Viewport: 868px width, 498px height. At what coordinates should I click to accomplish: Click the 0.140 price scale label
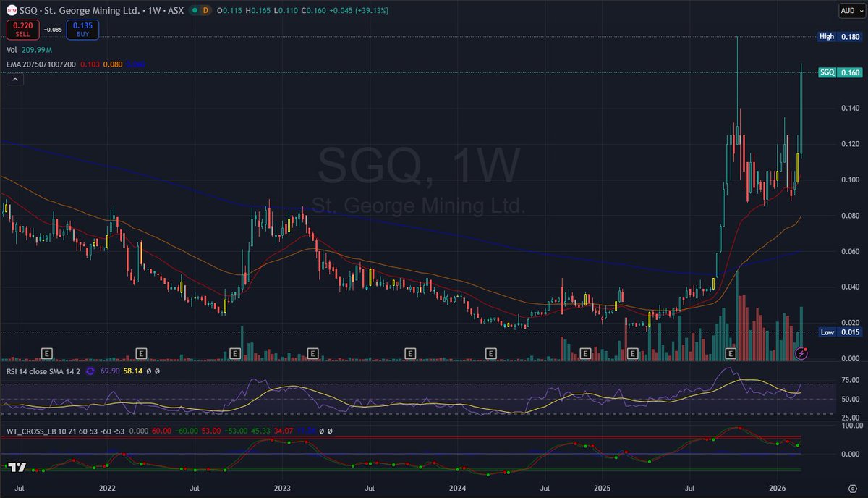click(849, 108)
